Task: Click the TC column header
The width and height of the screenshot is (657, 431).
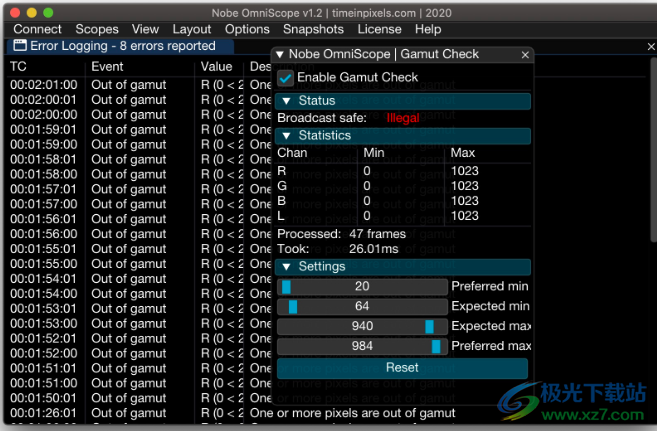Action: 18,67
